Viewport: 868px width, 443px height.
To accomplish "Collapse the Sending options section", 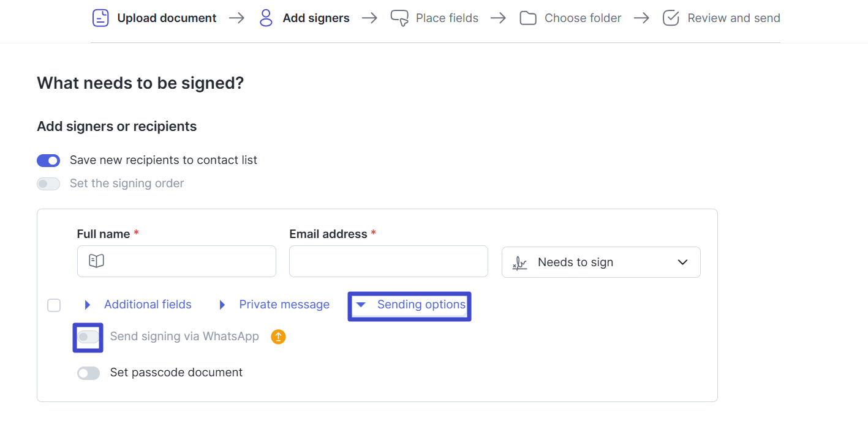I will tap(410, 305).
